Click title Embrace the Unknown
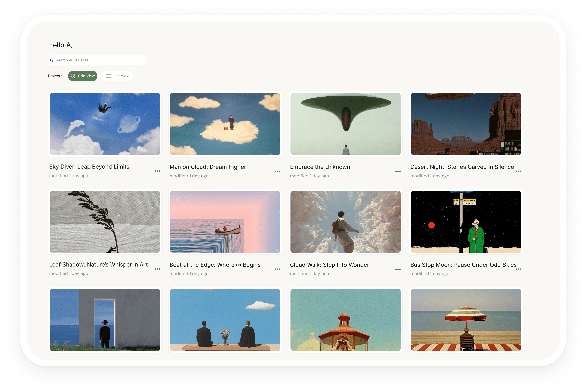This screenshot has width=586, height=392. [320, 167]
